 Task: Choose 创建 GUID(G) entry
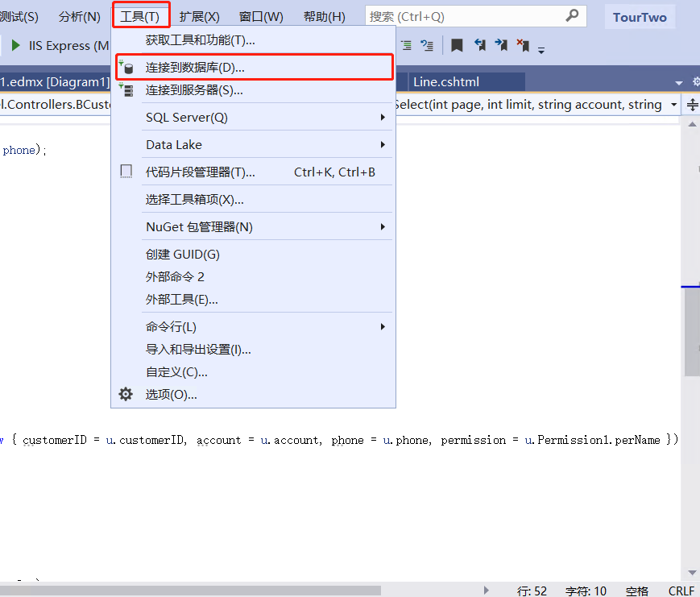253,254
